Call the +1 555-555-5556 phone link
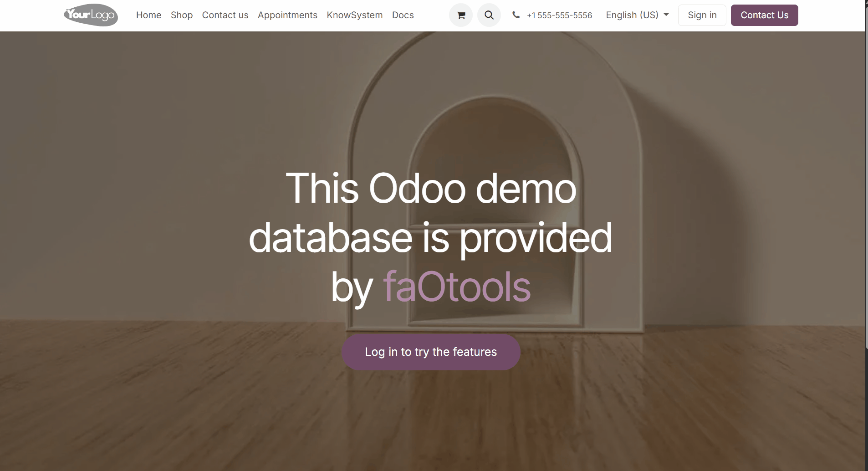 (x=559, y=15)
